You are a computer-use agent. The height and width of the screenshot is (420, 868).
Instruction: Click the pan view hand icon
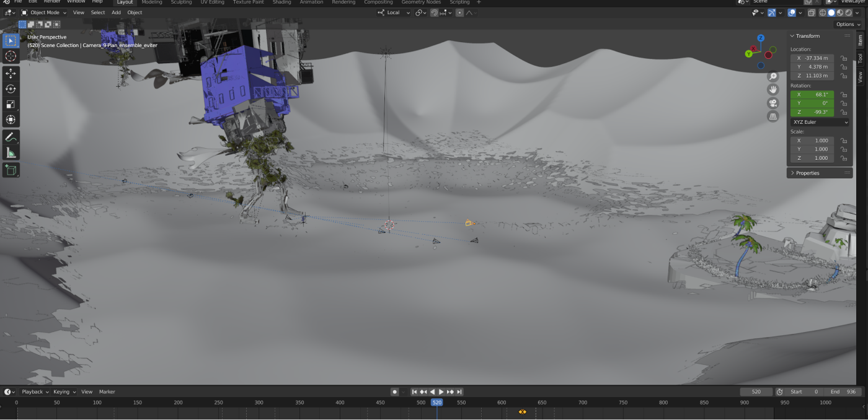(x=773, y=90)
